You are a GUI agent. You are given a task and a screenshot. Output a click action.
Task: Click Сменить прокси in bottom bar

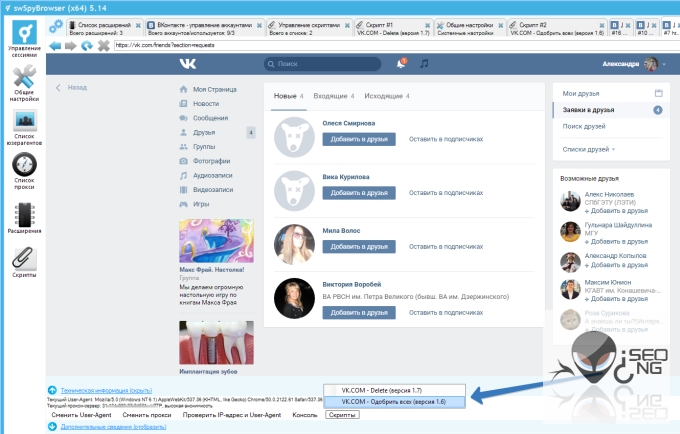[147, 415]
